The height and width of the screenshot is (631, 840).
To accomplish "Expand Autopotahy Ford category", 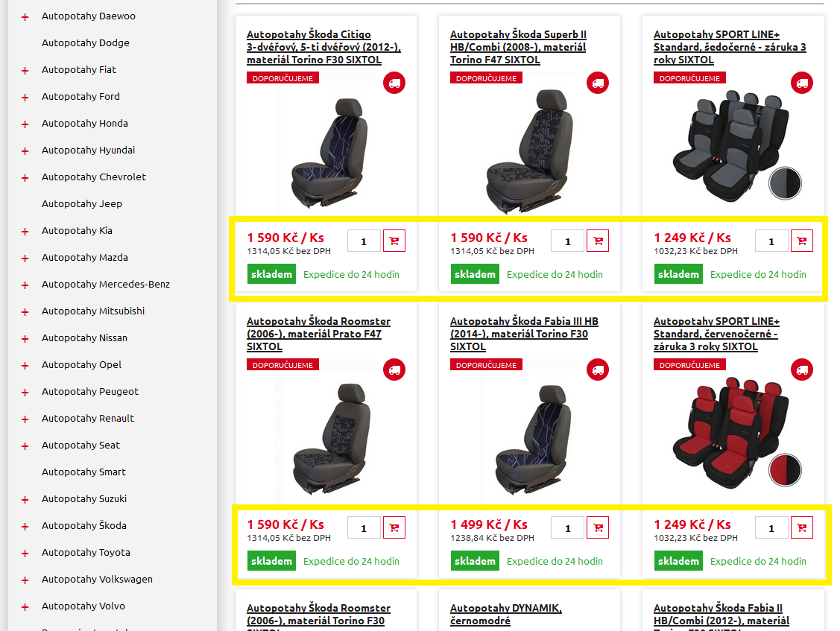I will pyautogui.click(x=25, y=98).
